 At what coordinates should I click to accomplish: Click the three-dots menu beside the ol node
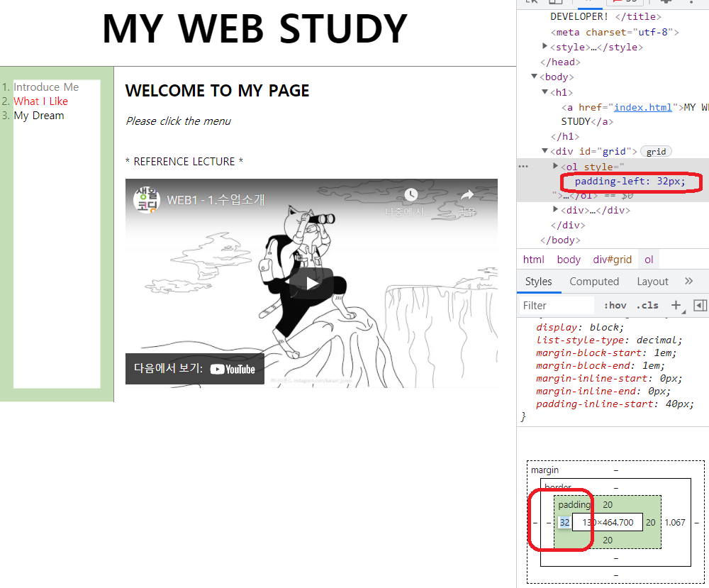pyautogui.click(x=523, y=167)
